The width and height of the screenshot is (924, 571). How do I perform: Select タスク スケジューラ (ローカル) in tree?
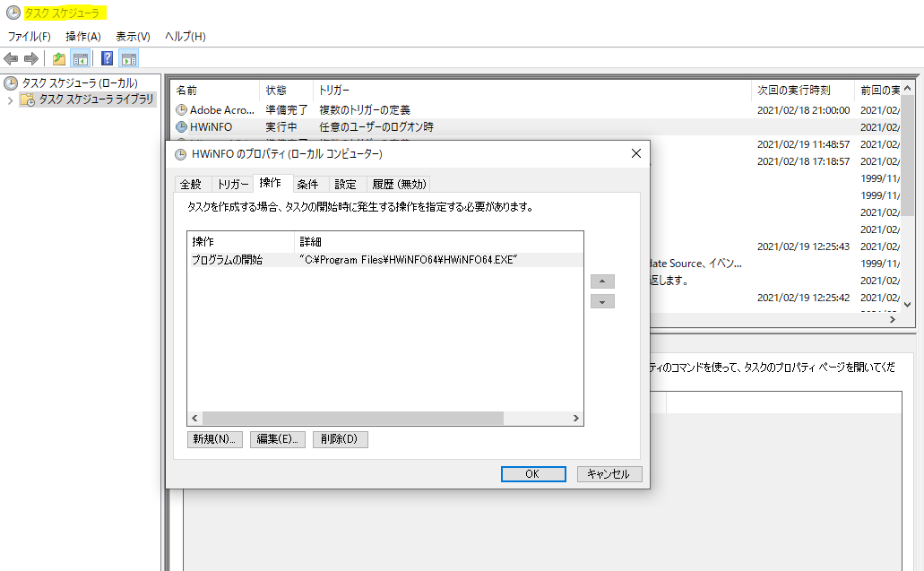point(80,83)
